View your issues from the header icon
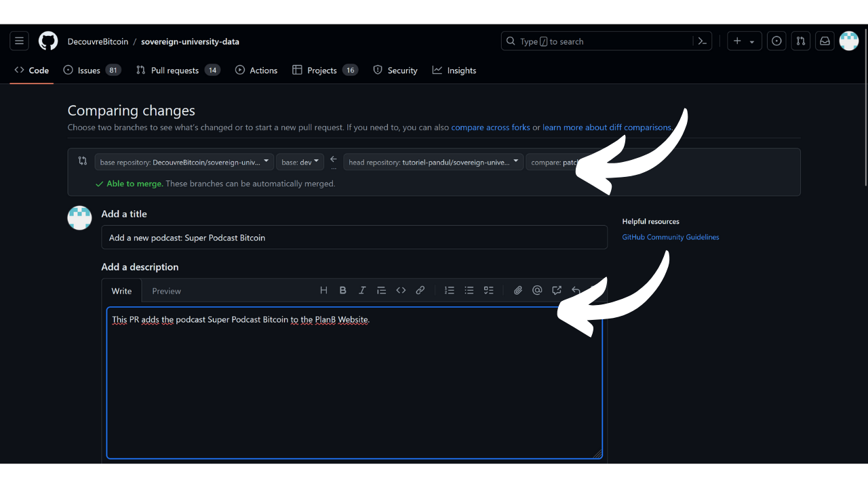This screenshot has height=488, width=868. (x=776, y=41)
